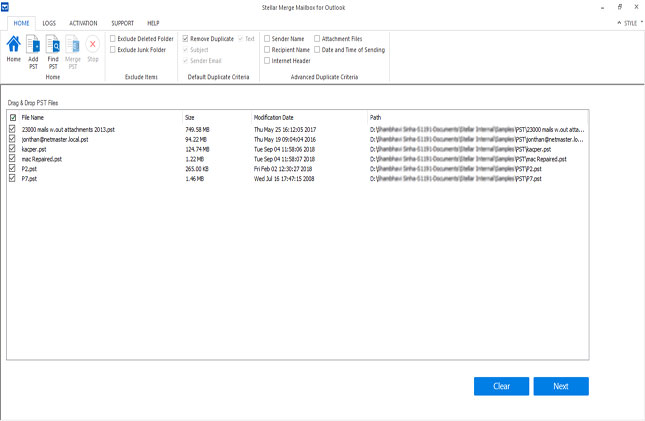
Task: Click the Clear button
Action: [501, 386]
